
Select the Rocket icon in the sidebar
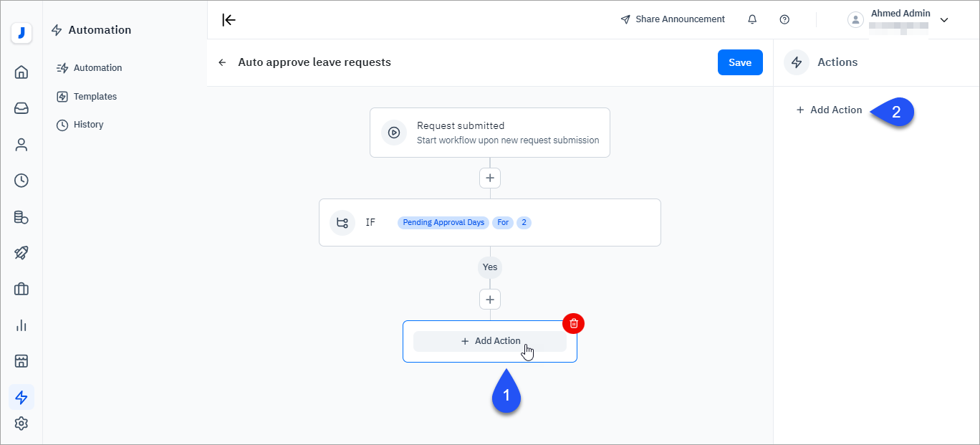pos(21,253)
